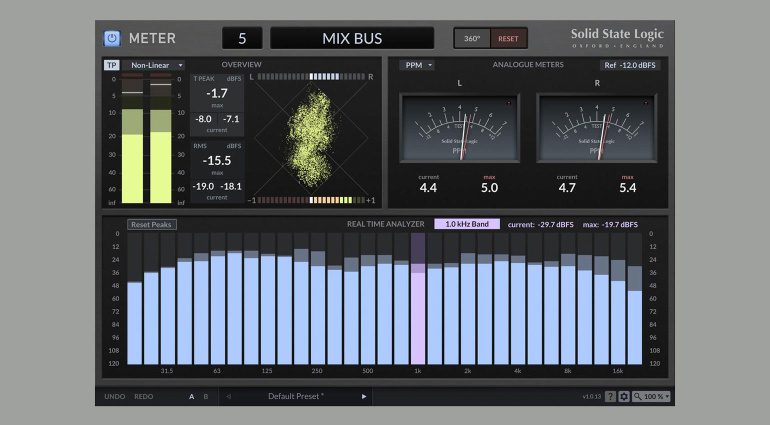The height and width of the screenshot is (425, 770).
Task: Select the 1k band in the analyzer
Action: (x=418, y=310)
